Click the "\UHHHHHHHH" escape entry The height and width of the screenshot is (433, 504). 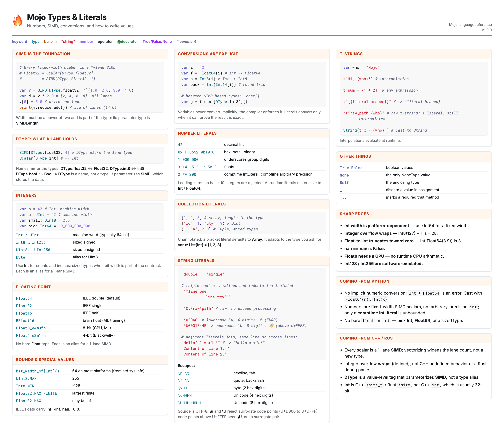190,403
